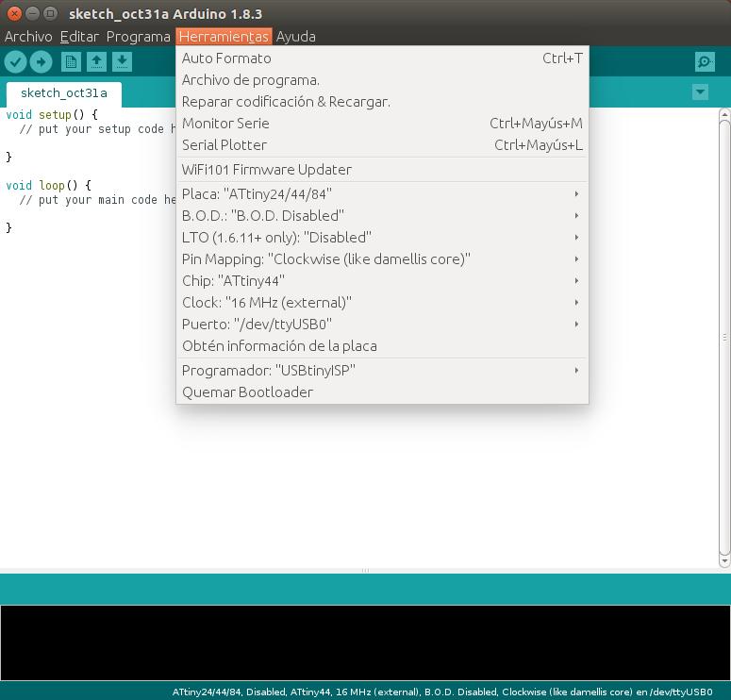Open the Ayuda menu

click(295, 37)
